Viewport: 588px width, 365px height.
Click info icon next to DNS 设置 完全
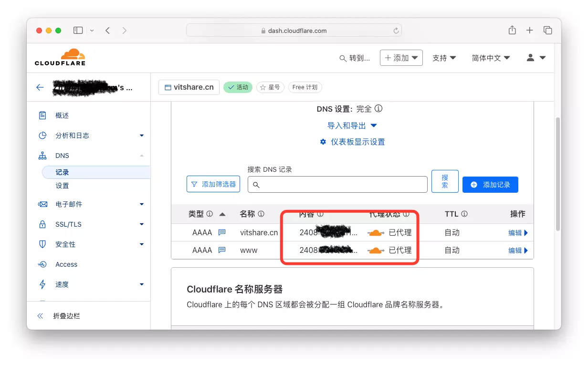pyautogui.click(x=378, y=109)
